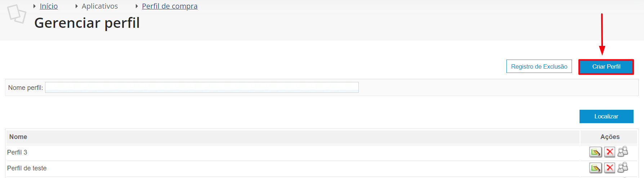
Task: Edit Perfil de teste with the pencil icon
Action: (x=595, y=168)
